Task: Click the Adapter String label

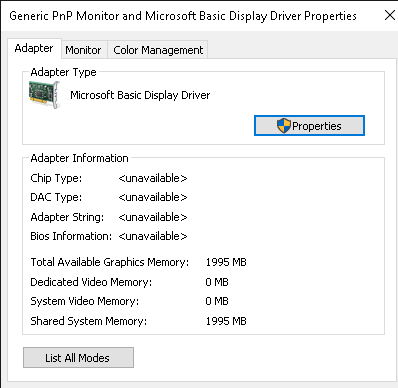Action: pyautogui.click(x=67, y=217)
